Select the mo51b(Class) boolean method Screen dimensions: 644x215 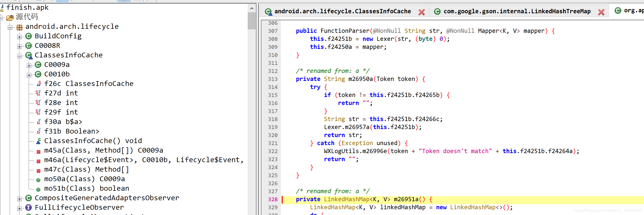[87, 188]
